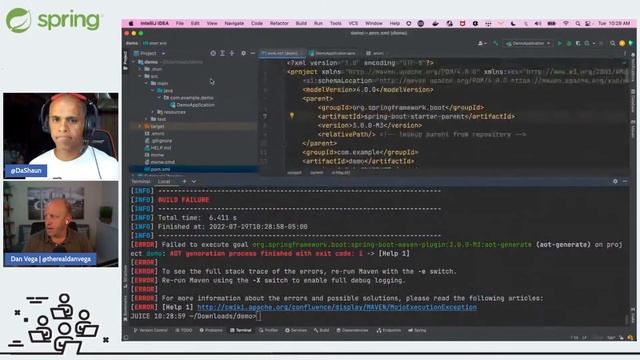Click Select Opened File target icon
Screen dimensions: 640x360
click(x=213, y=53)
